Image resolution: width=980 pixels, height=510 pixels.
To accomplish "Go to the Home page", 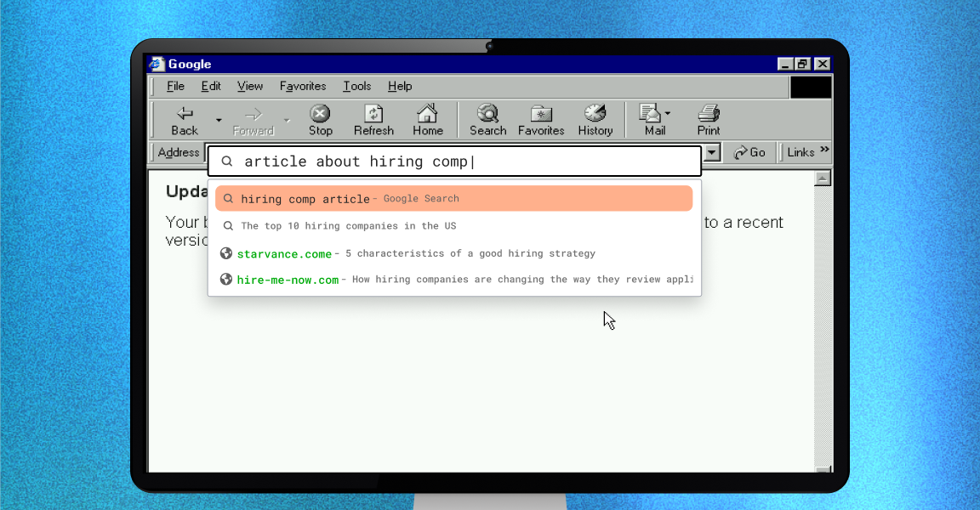I will (428, 121).
